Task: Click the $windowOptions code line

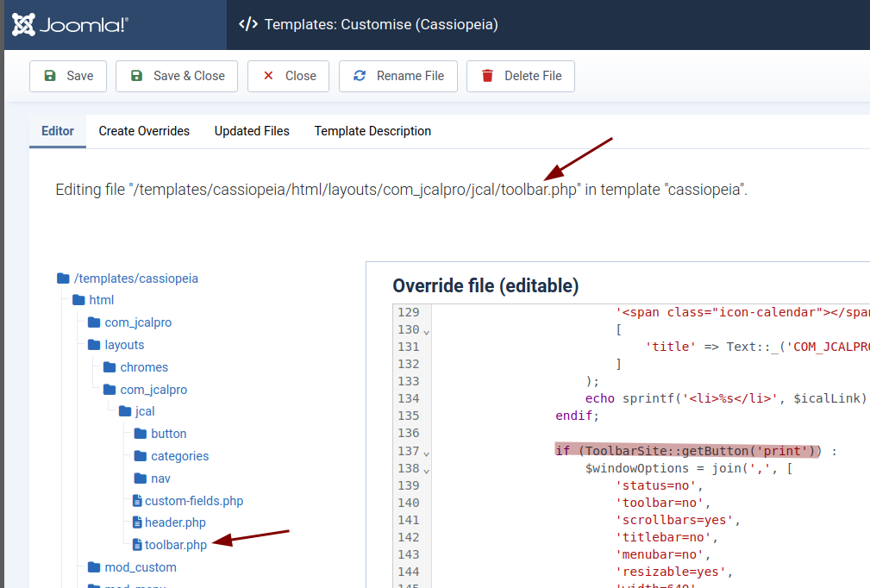Action: pyautogui.click(x=689, y=468)
